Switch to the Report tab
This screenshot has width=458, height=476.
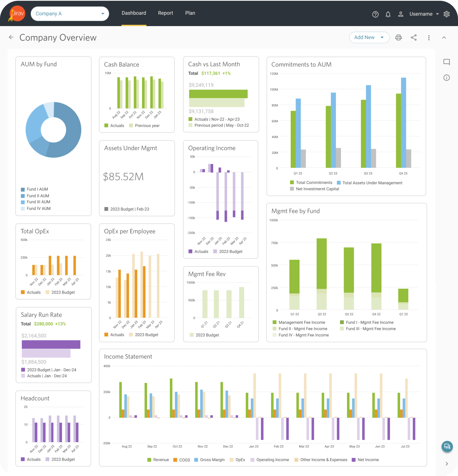click(165, 13)
